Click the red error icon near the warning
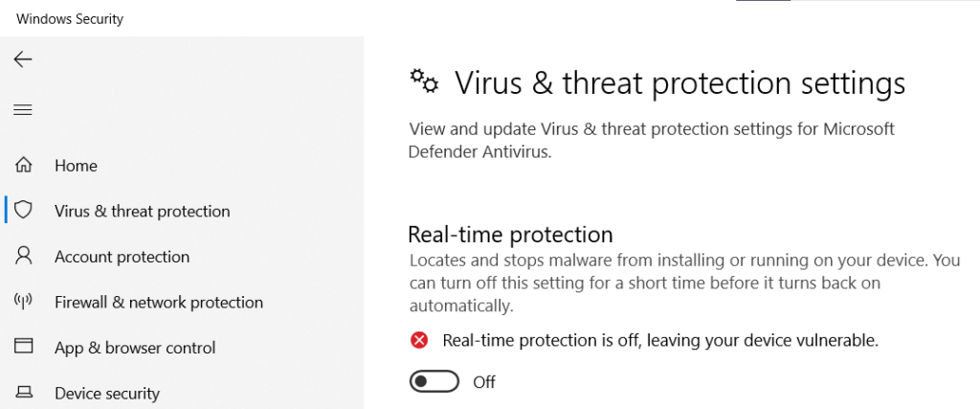 point(419,340)
